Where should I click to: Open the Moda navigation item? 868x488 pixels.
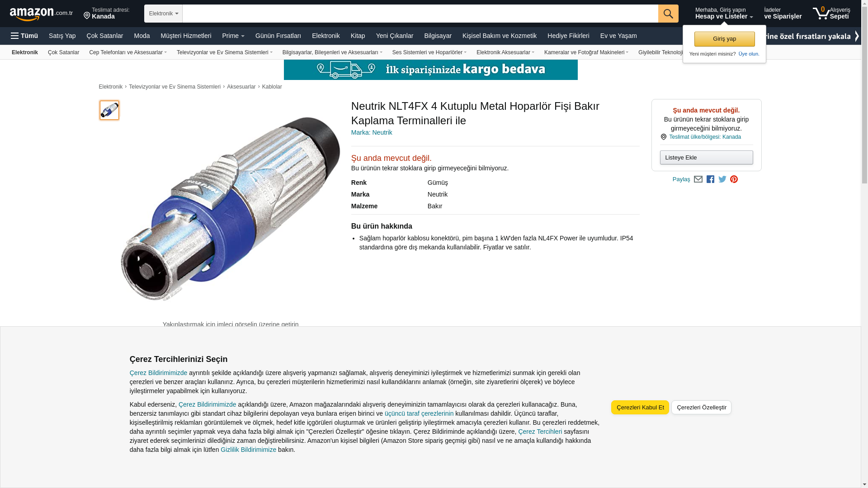[x=142, y=36]
